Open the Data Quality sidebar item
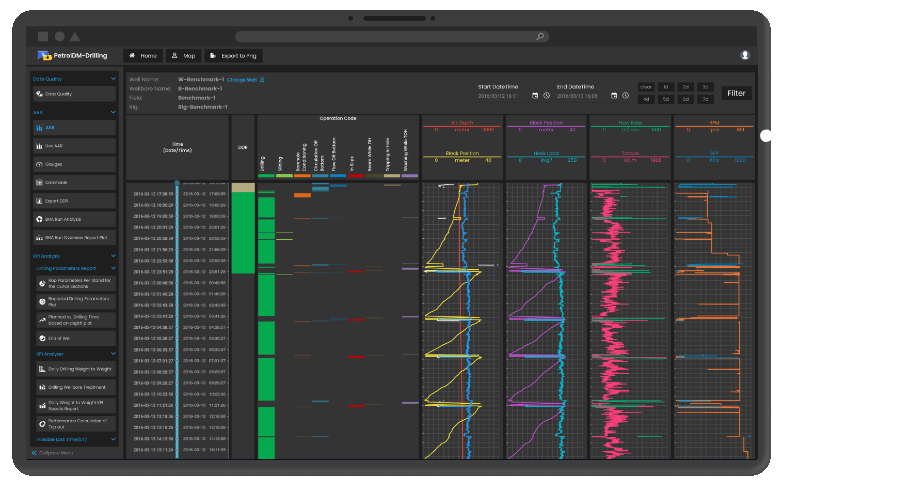The image size is (922, 490). click(74, 94)
